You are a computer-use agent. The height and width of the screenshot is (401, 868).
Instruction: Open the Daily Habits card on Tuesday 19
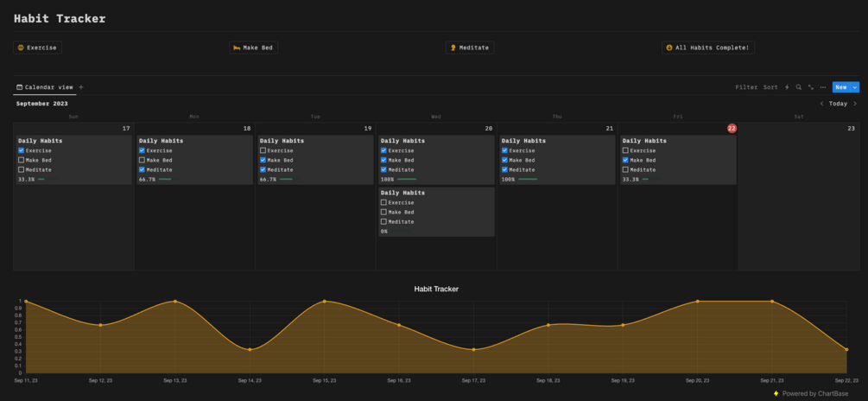[x=315, y=160]
